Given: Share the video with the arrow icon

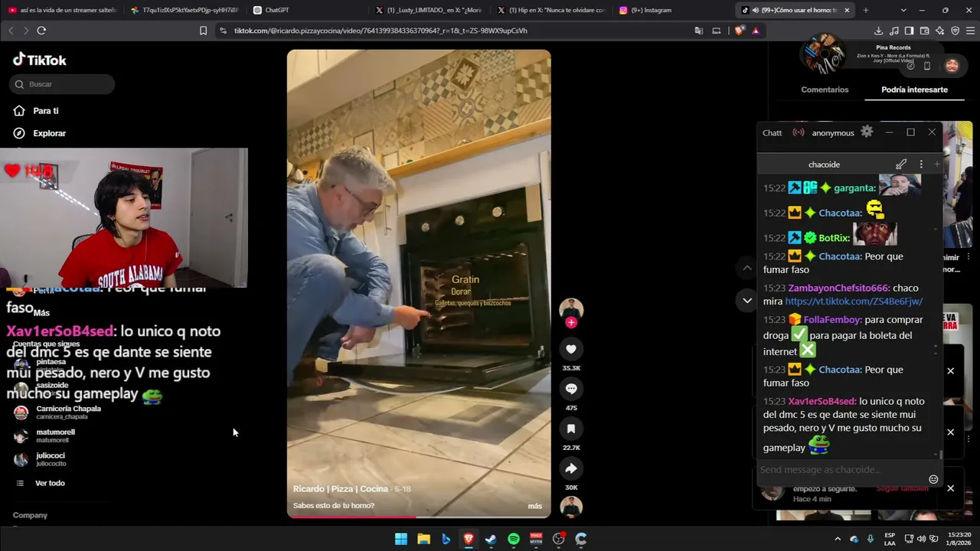Looking at the screenshot, I should click(571, 468).
